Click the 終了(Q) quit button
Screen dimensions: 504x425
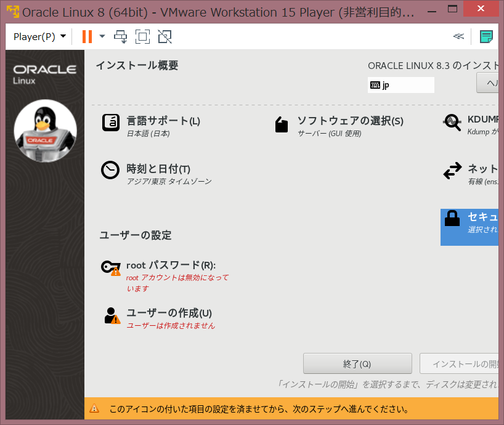tap(357, 363)
